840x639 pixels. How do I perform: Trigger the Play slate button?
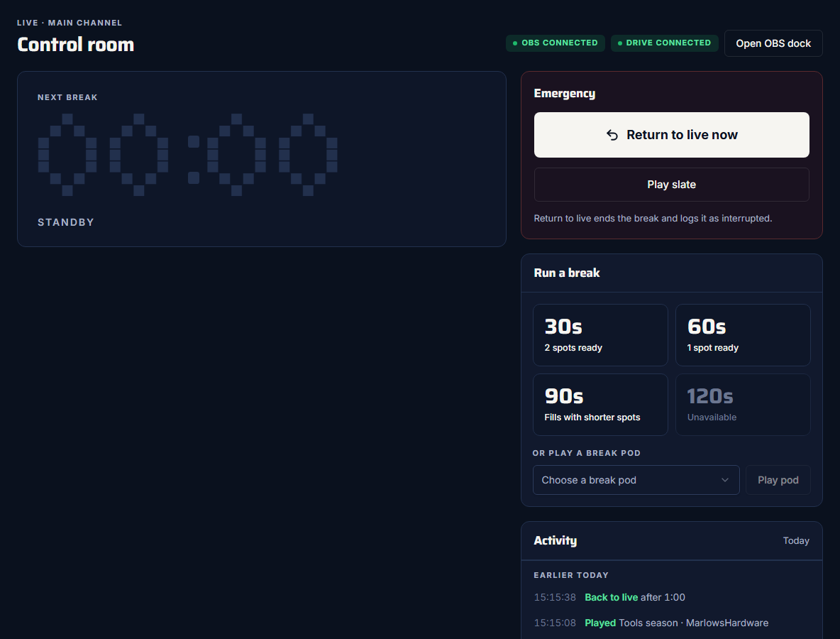671,185
